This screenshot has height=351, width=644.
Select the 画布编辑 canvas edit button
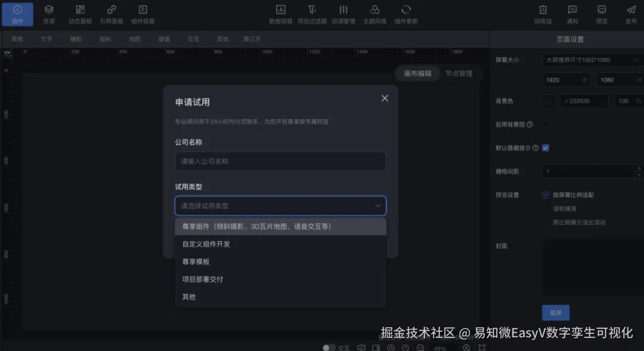coord(417,73)
